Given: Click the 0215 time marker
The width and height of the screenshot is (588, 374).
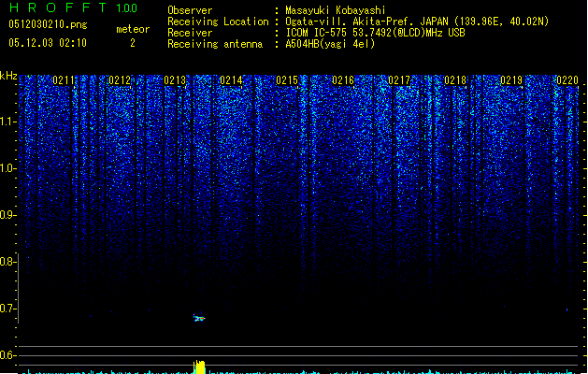Looking at the screenshot, I should click(287, 80).
